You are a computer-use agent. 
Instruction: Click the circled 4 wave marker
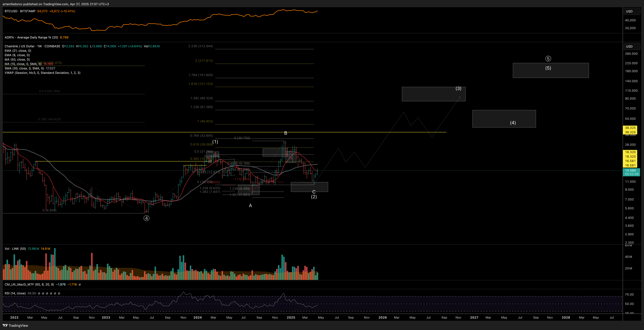pos(146,218)
